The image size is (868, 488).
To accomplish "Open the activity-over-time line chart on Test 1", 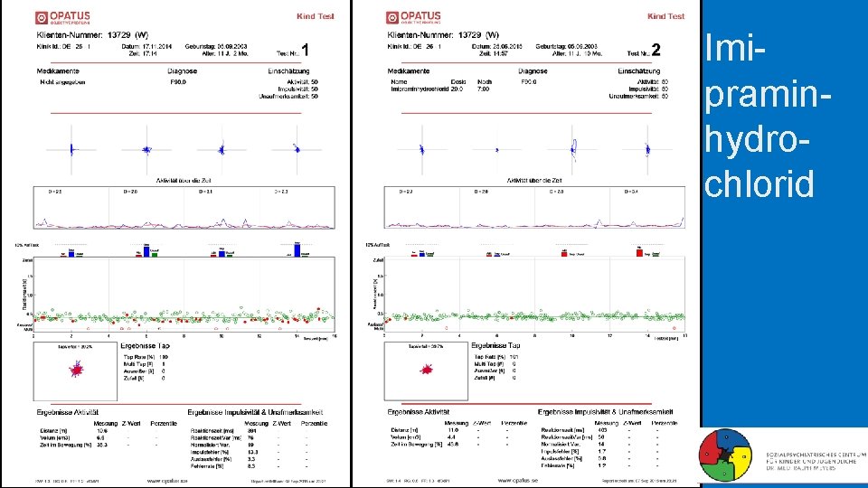I will (x=184, y=208).
